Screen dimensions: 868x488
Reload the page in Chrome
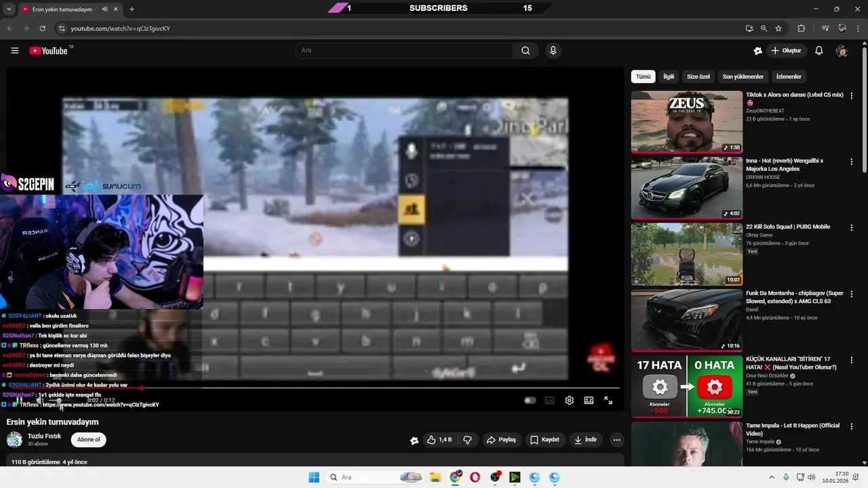pos(42,28)
